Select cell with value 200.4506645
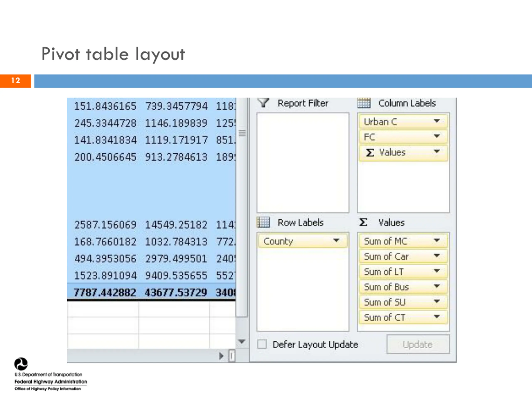This screenshot has height=399, width=532. coord(105,157)
